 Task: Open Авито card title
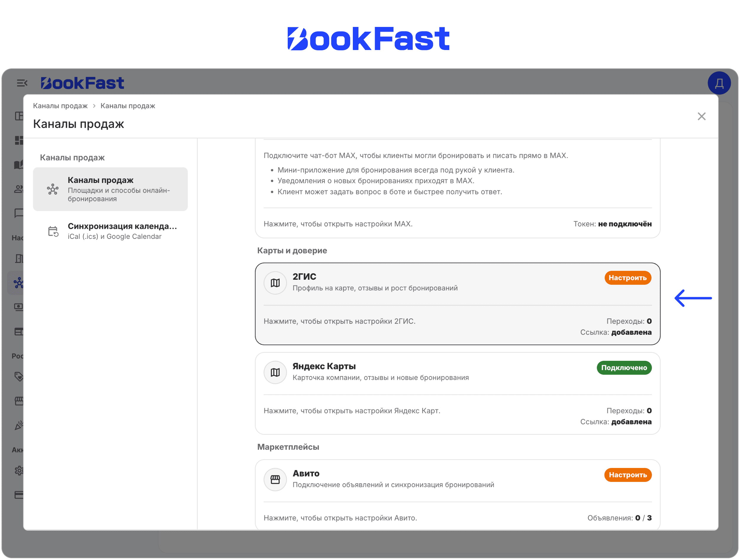coord(306,474)
